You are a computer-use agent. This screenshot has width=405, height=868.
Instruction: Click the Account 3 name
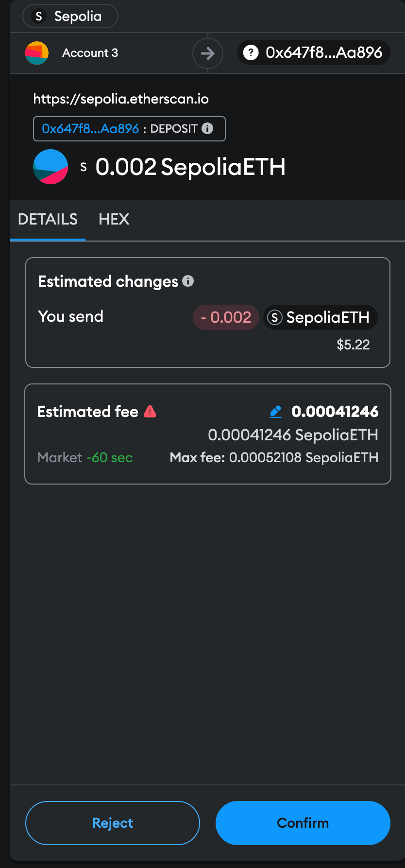click(x=90, y=53)
